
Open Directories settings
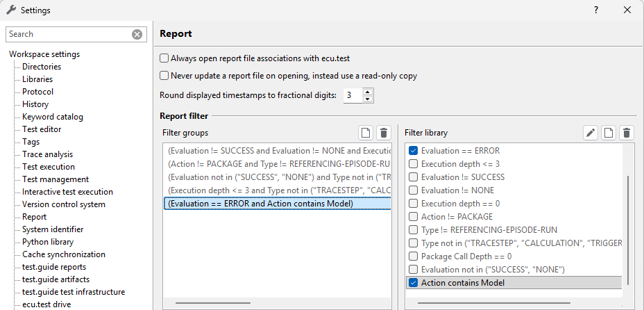[x=42, y=67]
